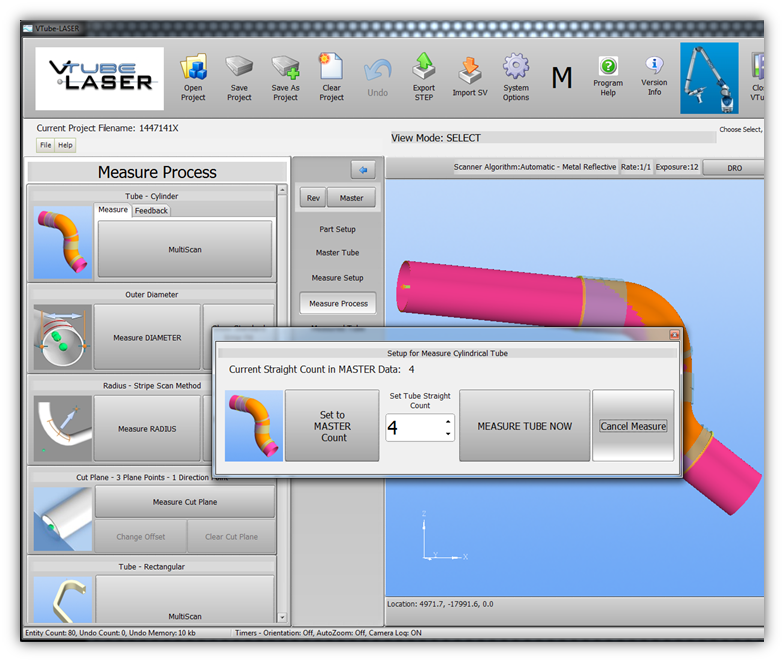Open System Options gear icon
Screen dimensions: 784x665
click(x=516, y=68)
